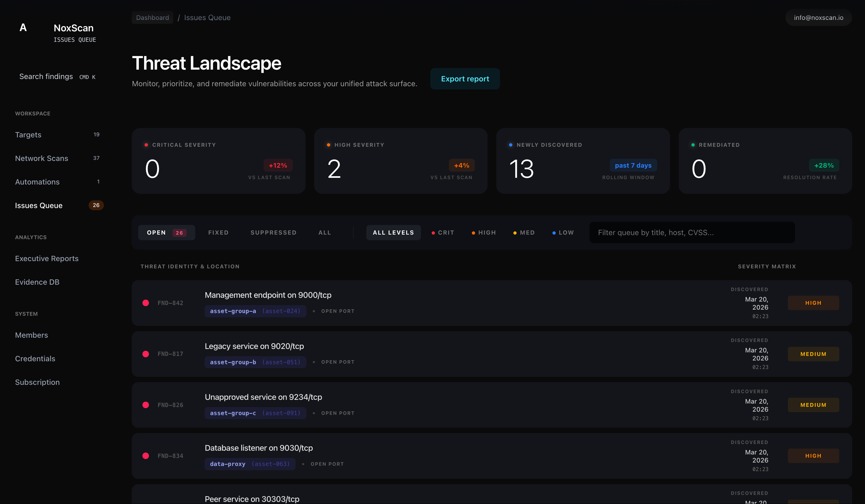This screenshot has height=504, width=865.
Task: Click the MEDIUM badge for FND-826
Action: (813, 405)
